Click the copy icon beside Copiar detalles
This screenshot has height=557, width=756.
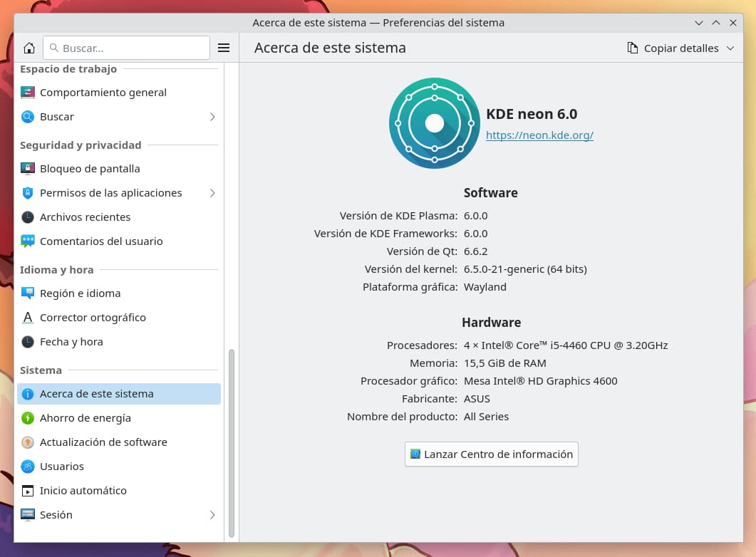(633, 48)
